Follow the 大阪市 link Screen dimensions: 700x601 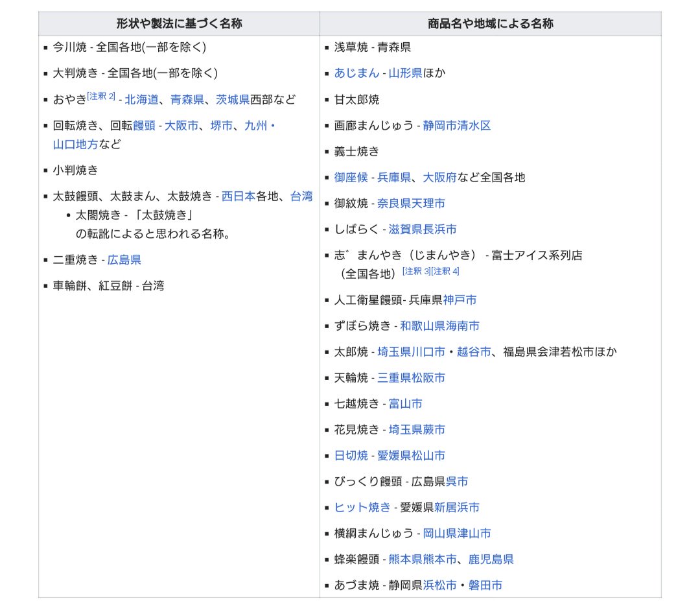181,125
